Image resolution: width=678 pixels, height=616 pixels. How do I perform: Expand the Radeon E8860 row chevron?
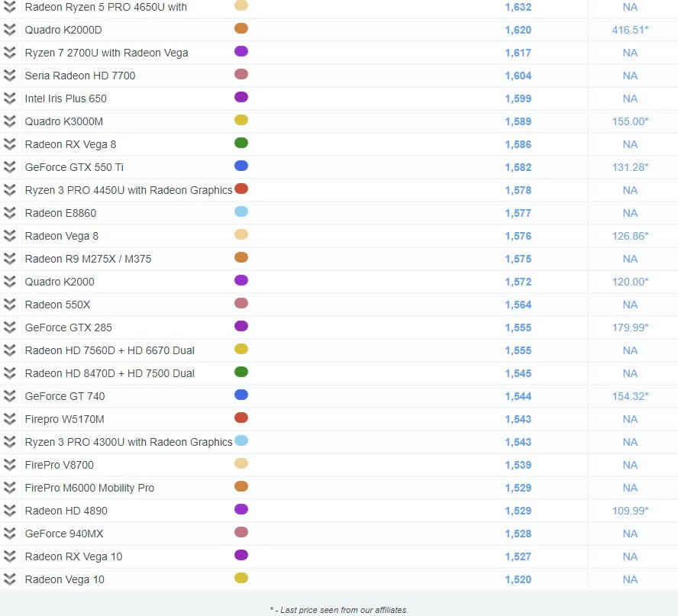pyautogui.click(x=9, y=213)
